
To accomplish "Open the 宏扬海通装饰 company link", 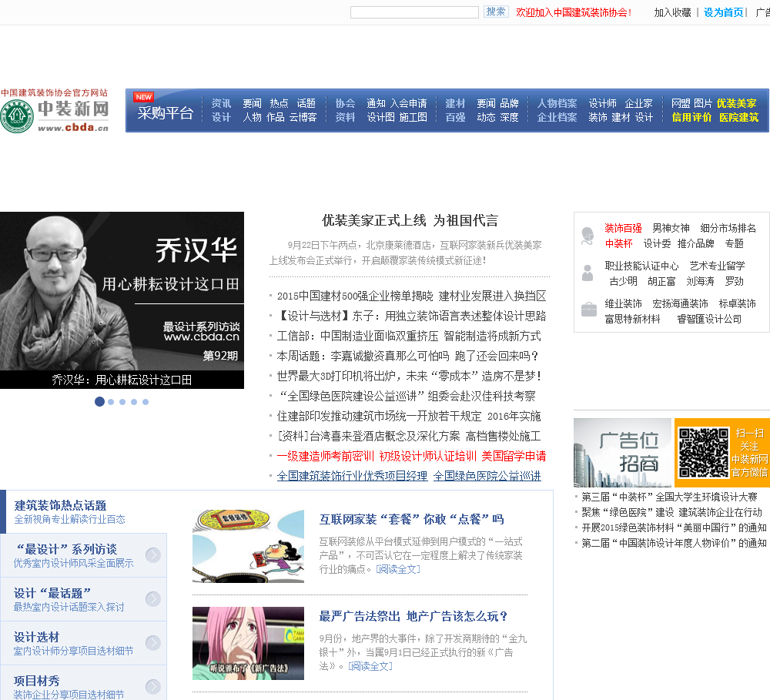I will pyautogui.click(x=680, y=304).
